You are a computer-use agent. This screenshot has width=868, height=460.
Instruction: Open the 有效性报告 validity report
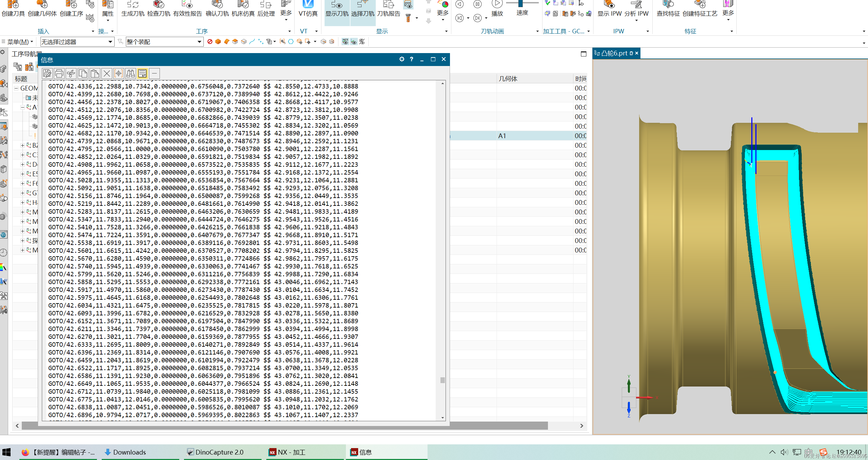pyautogui.click(x=187, y=8)
